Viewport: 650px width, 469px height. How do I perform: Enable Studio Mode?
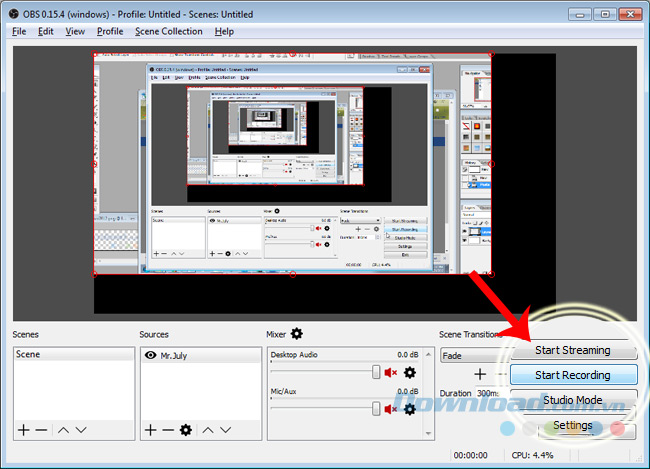tap(573, 400)
